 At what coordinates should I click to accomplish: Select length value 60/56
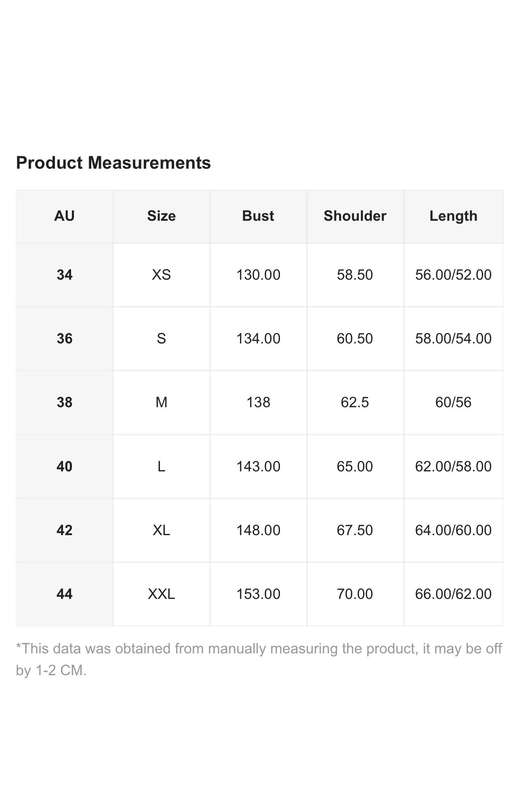pyautogui.click(x=454, y=402)
